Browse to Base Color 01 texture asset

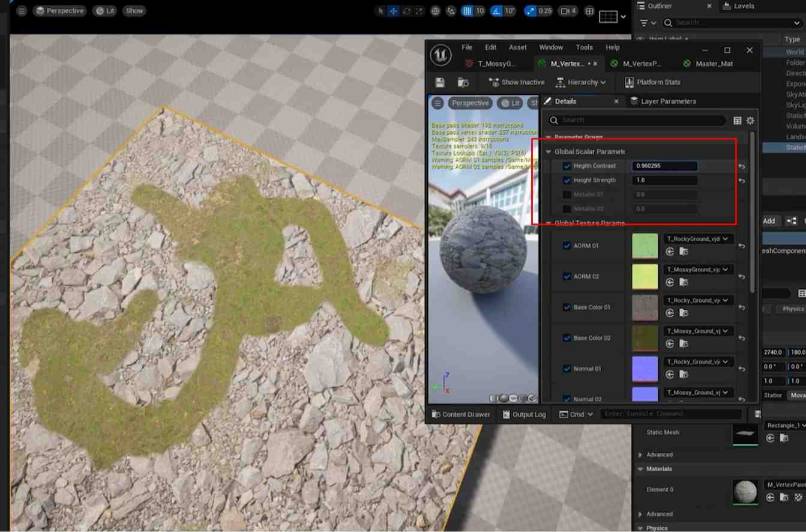[x=684, y=313]
